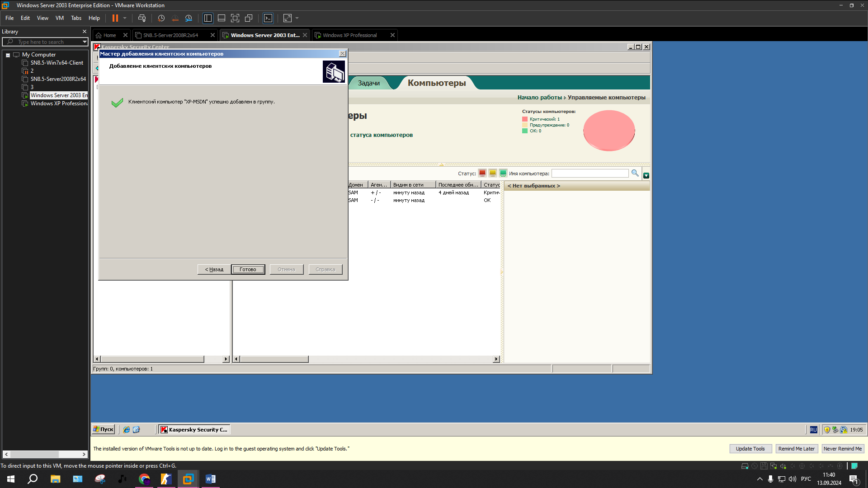
Task: Close the Windows Server 2003 Ent... tab
Action: tap(305, 35)
